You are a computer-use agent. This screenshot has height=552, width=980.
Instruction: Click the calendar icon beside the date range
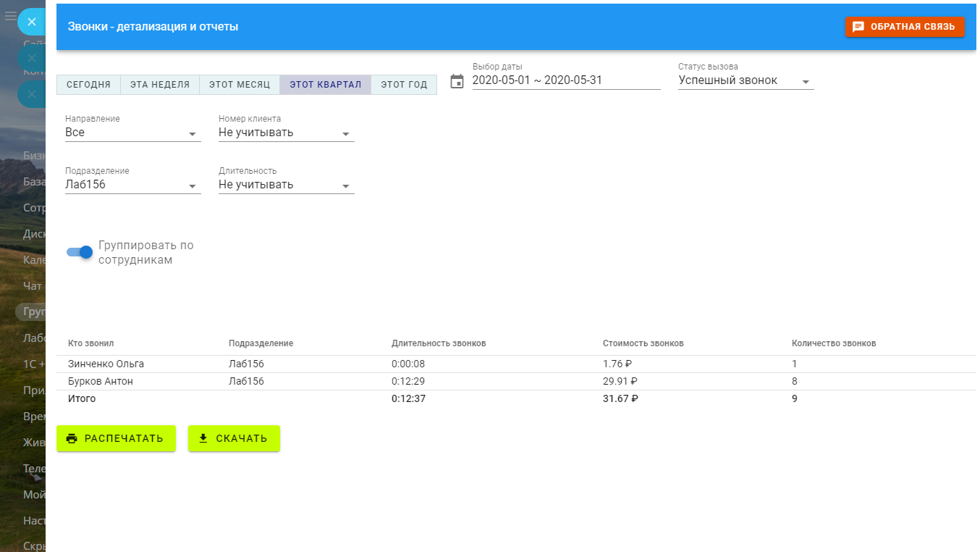point(457,81)
